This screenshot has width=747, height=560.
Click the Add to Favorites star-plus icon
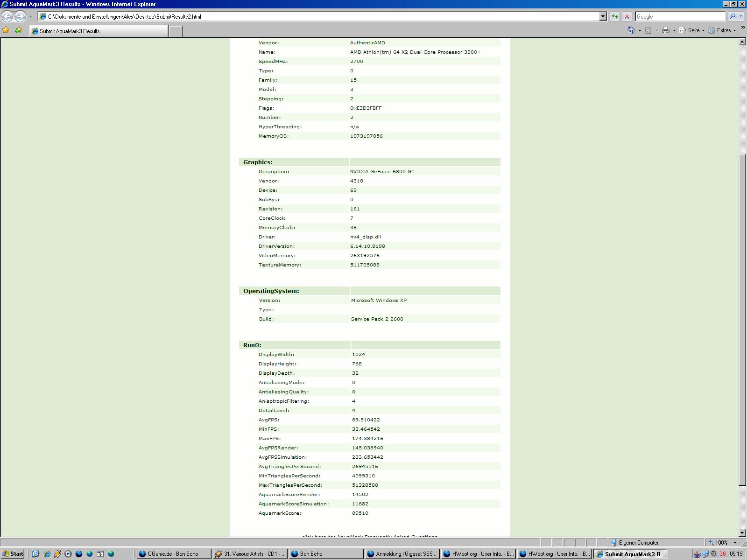tap(18, 30)
